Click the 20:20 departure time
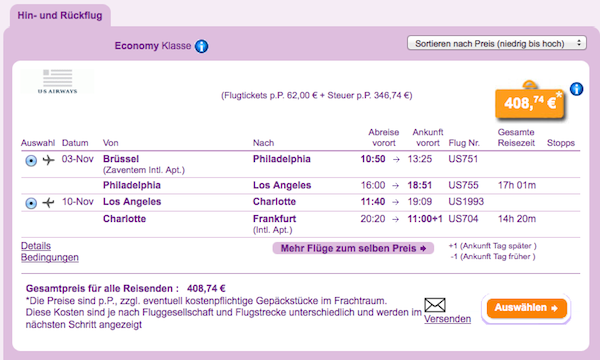This screenshot has width=600, height=360. click(x=373, y=219)
